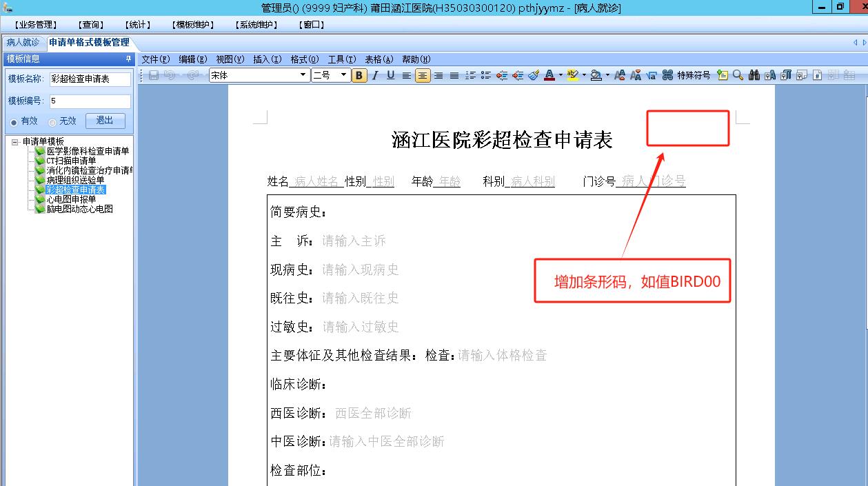This screenshot has height=486, width=868.
Task: Open 病理组织送验单 template
Action: [75, 180]
